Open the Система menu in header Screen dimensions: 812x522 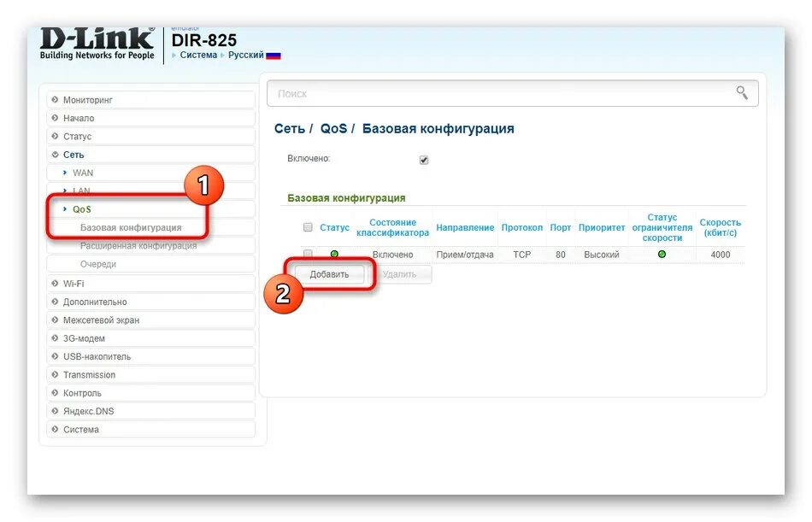[197, 55]
